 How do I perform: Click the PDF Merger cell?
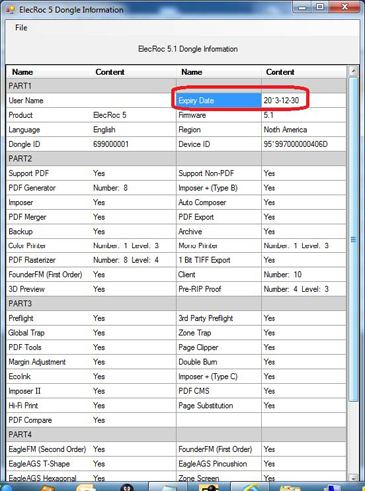point(49,217)
